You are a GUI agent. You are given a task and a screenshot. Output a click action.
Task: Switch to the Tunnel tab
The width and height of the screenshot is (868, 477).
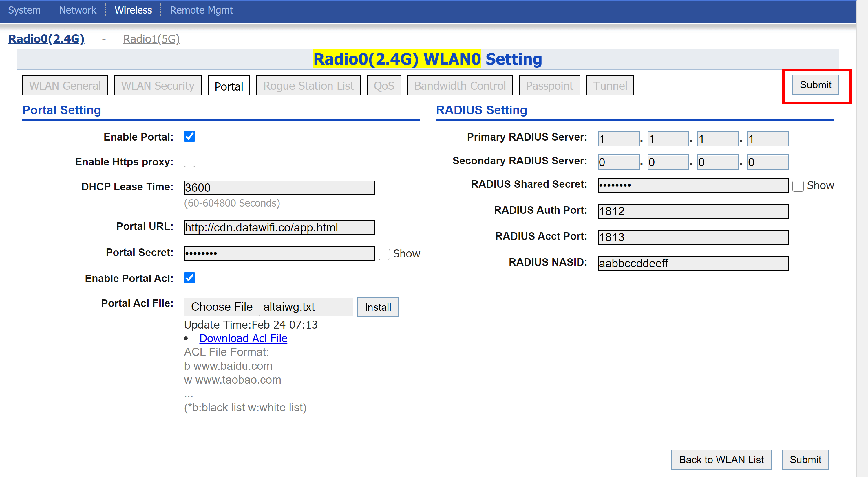(x=610, y=86)
